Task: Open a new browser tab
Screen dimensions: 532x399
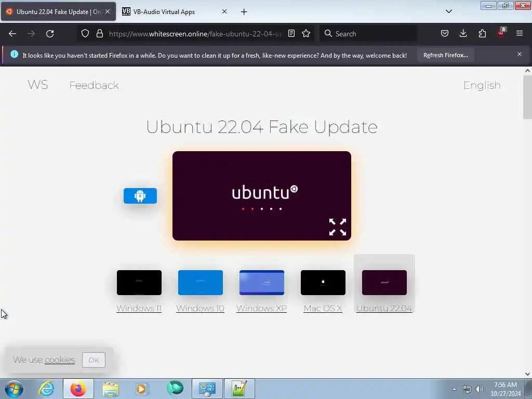Action: tap(244, 12)
